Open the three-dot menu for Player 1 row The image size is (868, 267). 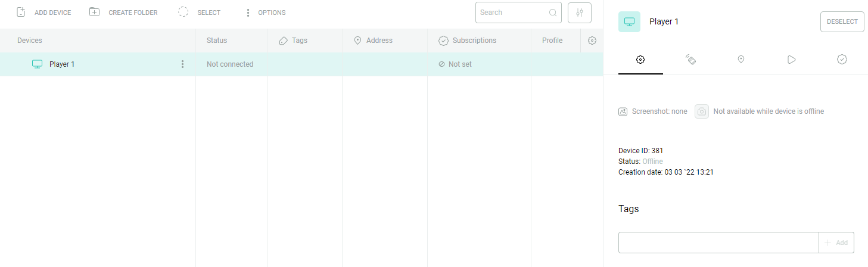pos(182,64)
